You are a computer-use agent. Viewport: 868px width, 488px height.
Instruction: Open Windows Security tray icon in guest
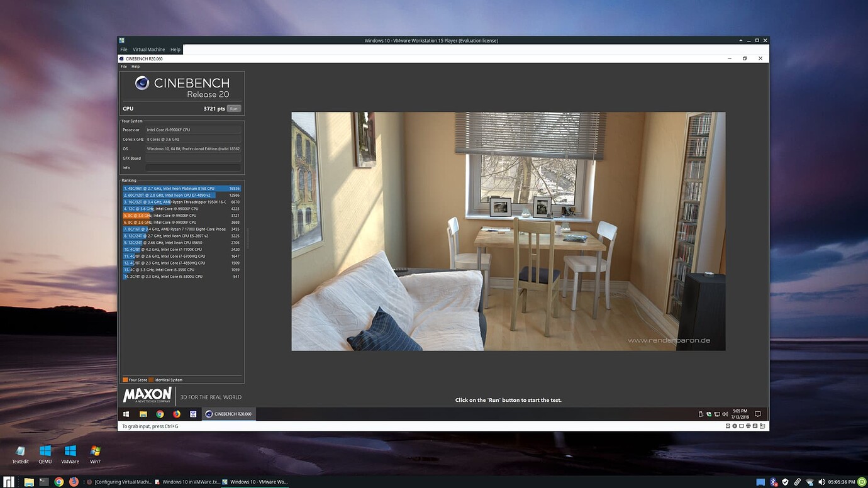[x=709, y=414]
